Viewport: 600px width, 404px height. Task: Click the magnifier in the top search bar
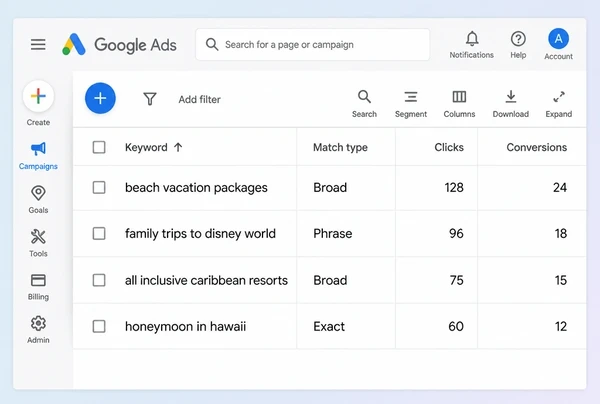[x=212, y=44]
